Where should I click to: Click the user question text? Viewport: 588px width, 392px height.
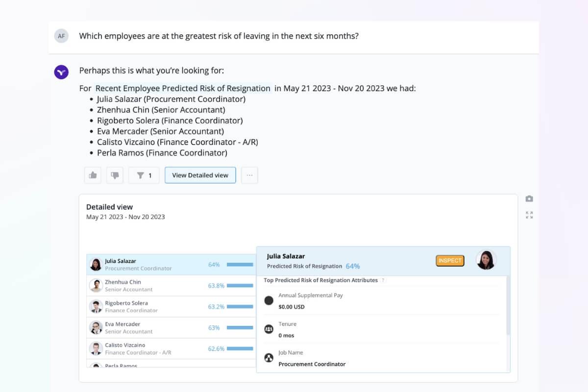[x=219, y=36]
